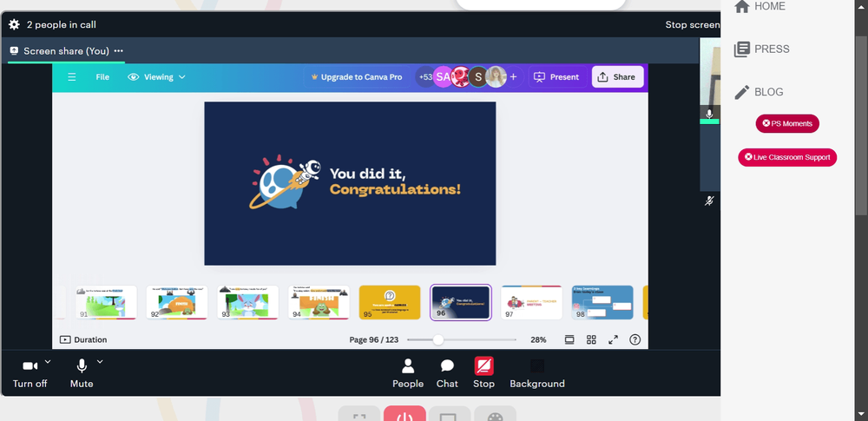The height and width of the screenshot is (421, 868).
Task: Click the red power button below call
Action: pyautogui.click(x=404, y=414)
